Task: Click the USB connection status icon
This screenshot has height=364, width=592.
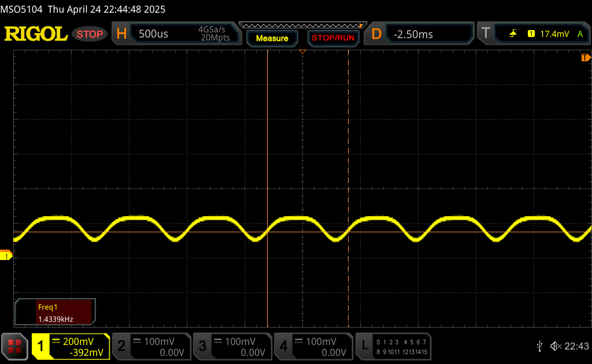Action: click(x=539, y=346)
